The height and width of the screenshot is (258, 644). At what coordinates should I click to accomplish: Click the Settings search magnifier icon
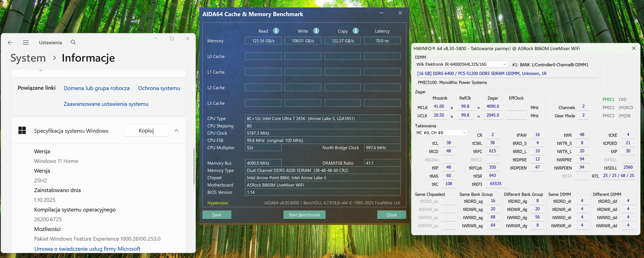pos(73,42)
